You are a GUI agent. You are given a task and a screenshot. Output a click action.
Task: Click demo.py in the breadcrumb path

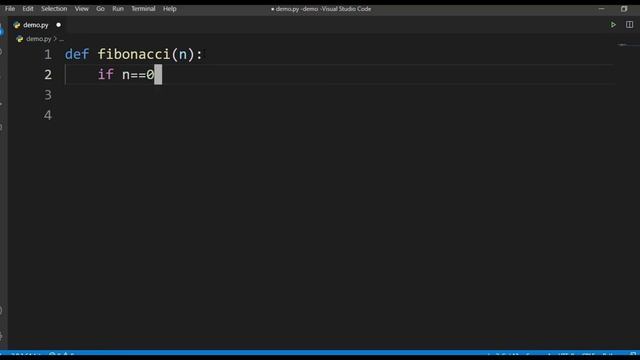tap(39, 39)
